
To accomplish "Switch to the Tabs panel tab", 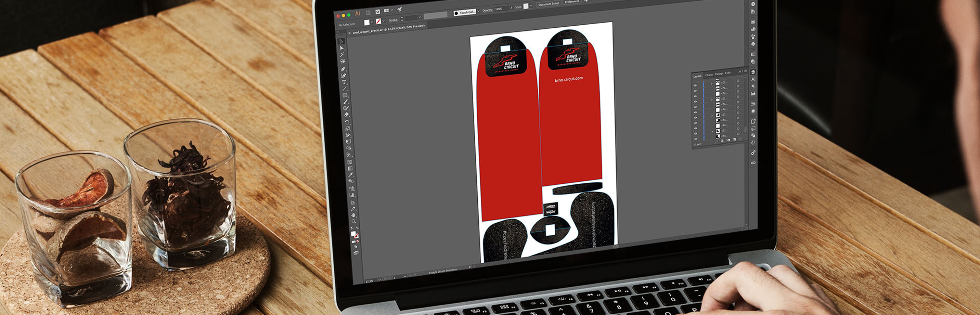I will pyautogui.click(x=728, y=73).
